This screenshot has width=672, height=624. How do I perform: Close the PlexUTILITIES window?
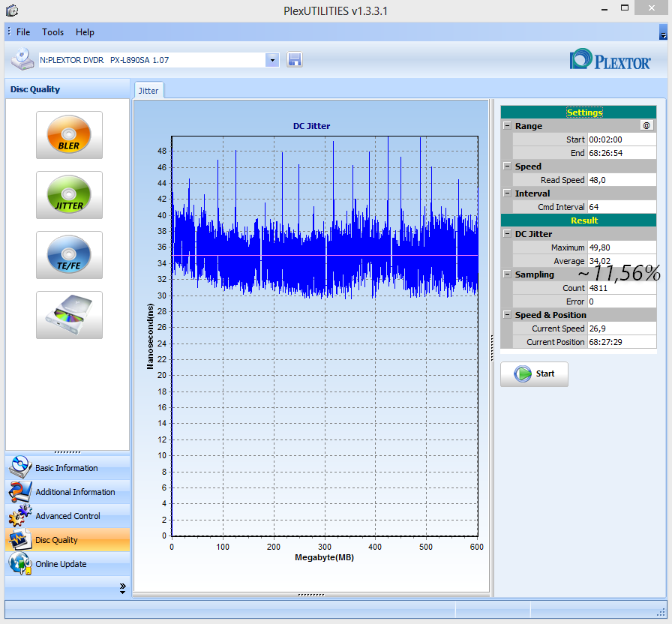pyautogui.click(x=651, y=8)
